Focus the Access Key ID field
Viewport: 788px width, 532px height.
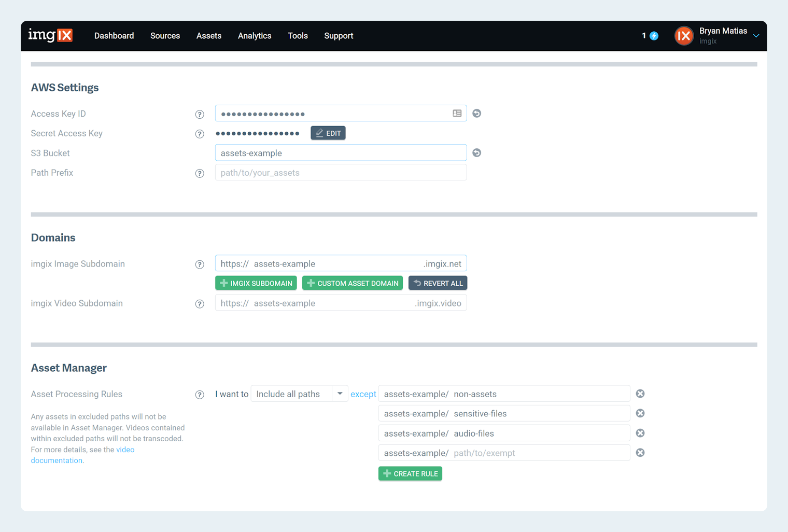click(x=341, y=113)
